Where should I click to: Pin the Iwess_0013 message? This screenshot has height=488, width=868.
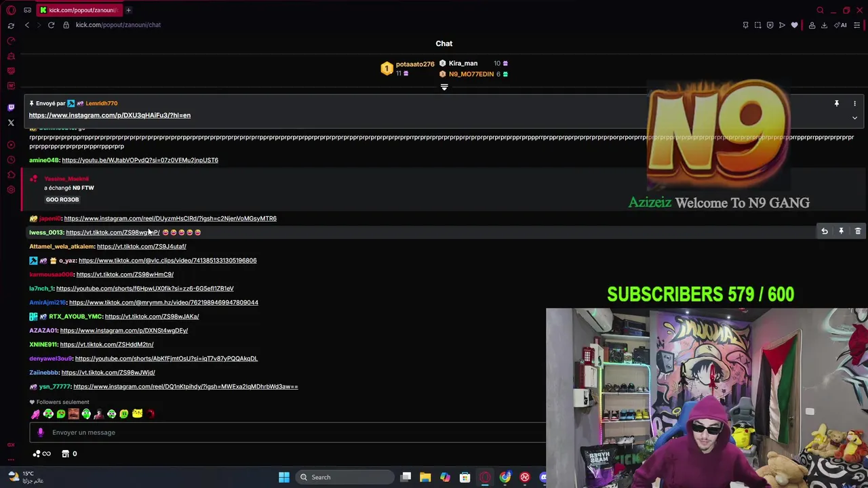[x=841, y=232]
